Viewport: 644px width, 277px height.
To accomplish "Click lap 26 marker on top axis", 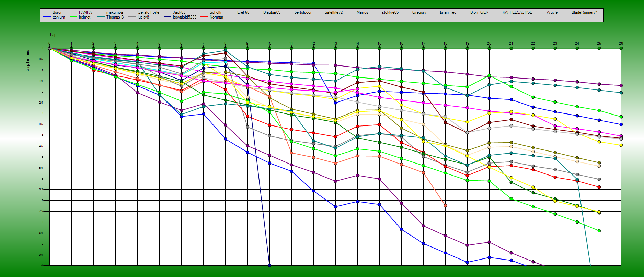I will click(x=621, y=48).
